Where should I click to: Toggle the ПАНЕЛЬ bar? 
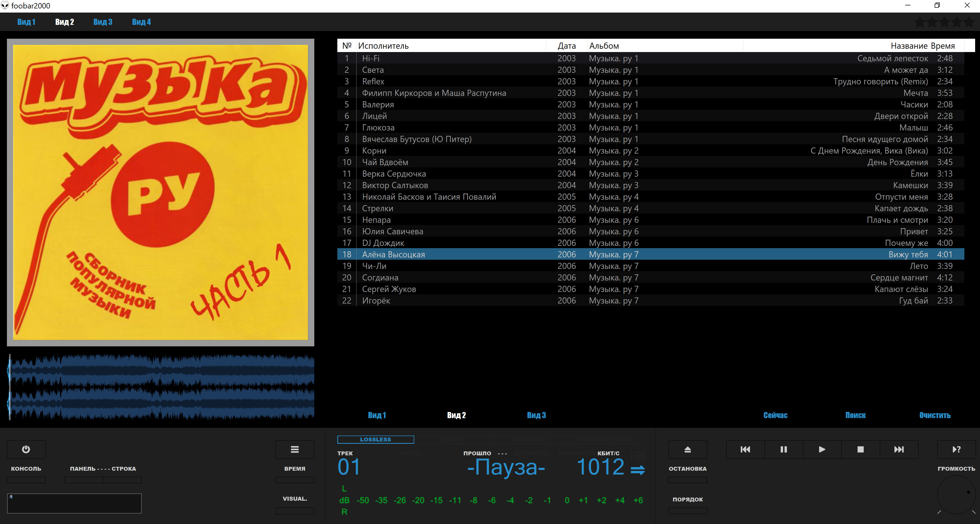[x=84, y=480]
